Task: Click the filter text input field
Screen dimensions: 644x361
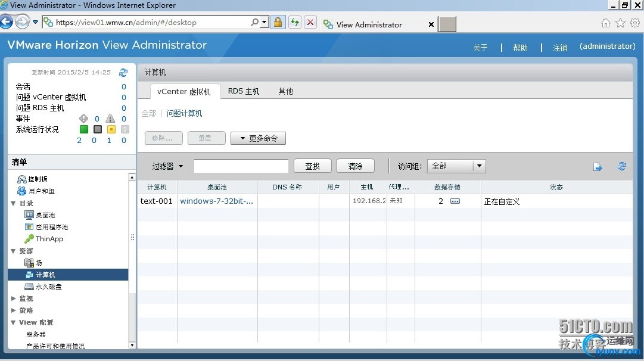Action: [241, 166]
